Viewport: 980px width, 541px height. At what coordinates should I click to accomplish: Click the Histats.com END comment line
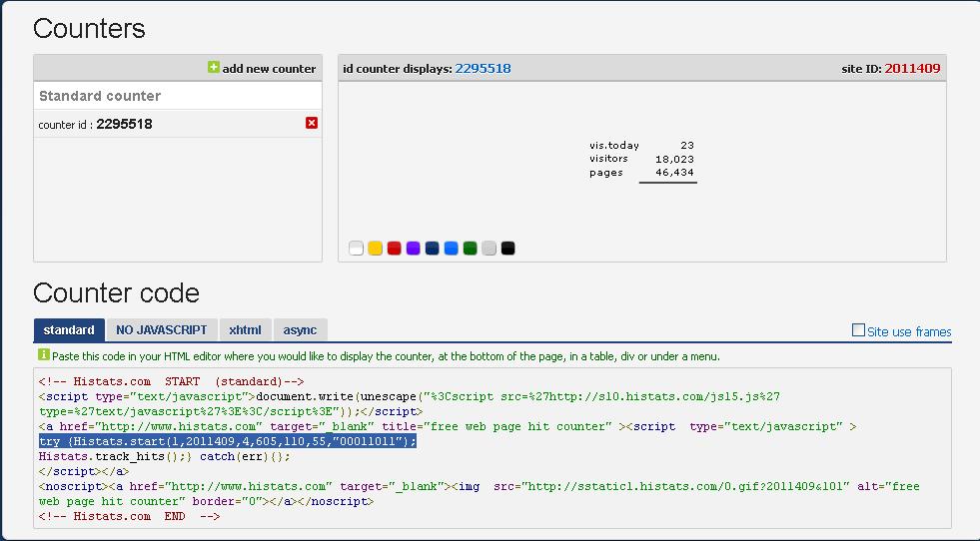pyautogui.click(x=129, y=517)
